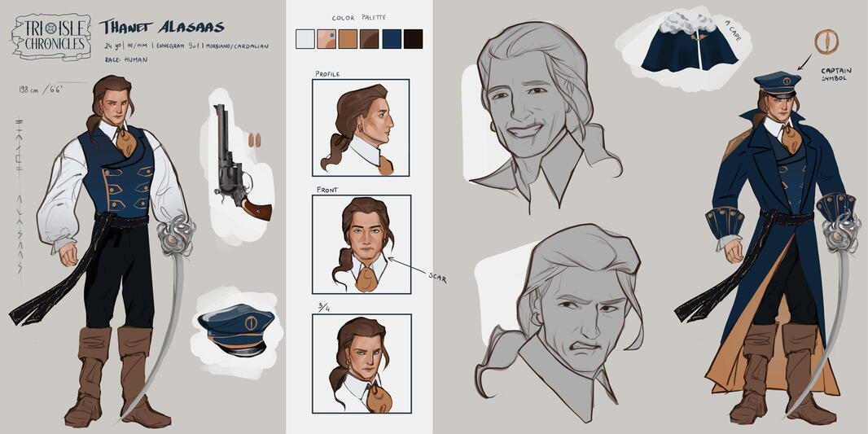Click the two bullets beside the revolver
The height and width of the screenshot is (434, 868).
point(254,140)
